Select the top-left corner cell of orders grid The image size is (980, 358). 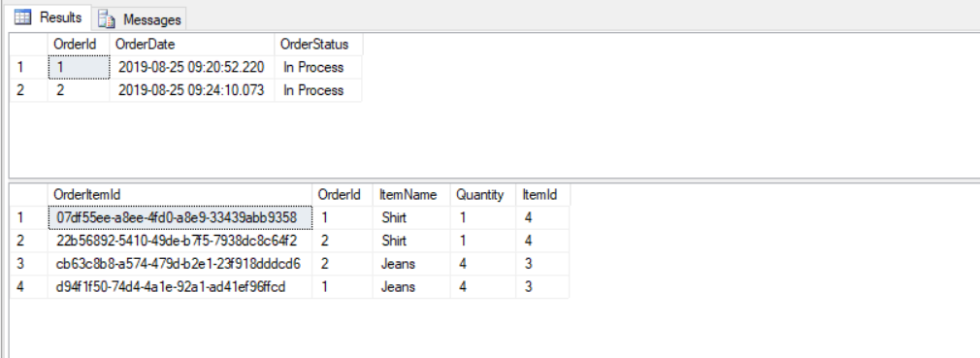pyautogui.click(x=29, y=45)
